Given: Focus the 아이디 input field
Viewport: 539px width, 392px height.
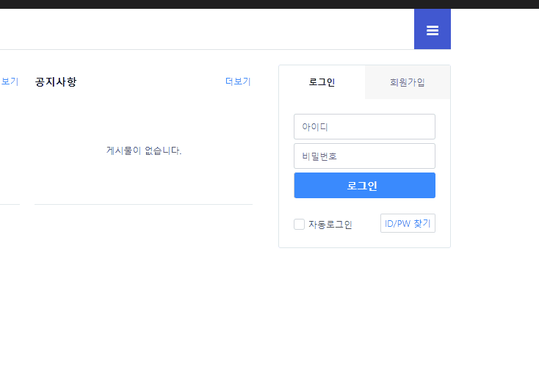Looking at the screenshot, I should tap(364, 126).
